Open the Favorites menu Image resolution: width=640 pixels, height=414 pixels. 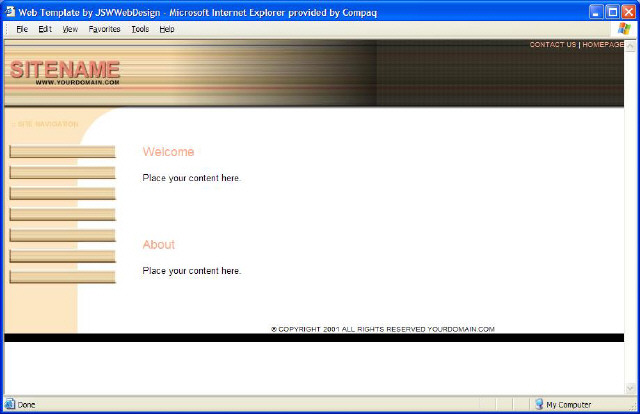tap(104, 29)
